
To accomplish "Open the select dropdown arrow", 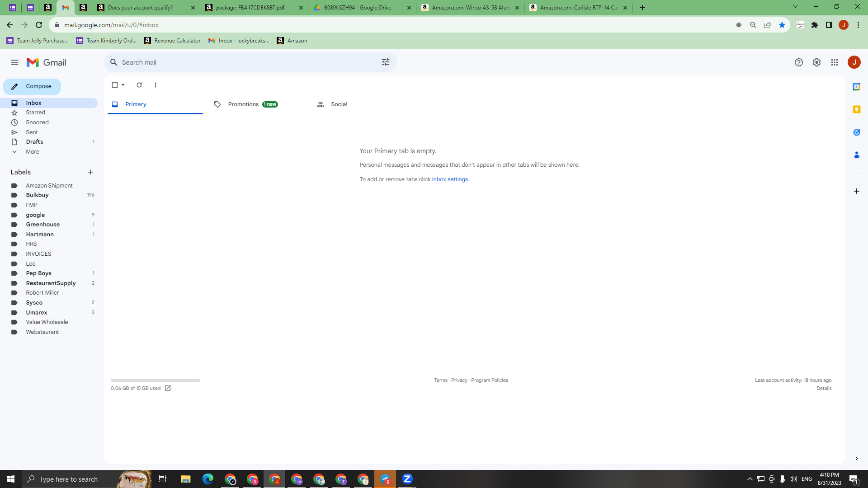I will point(123,85).
